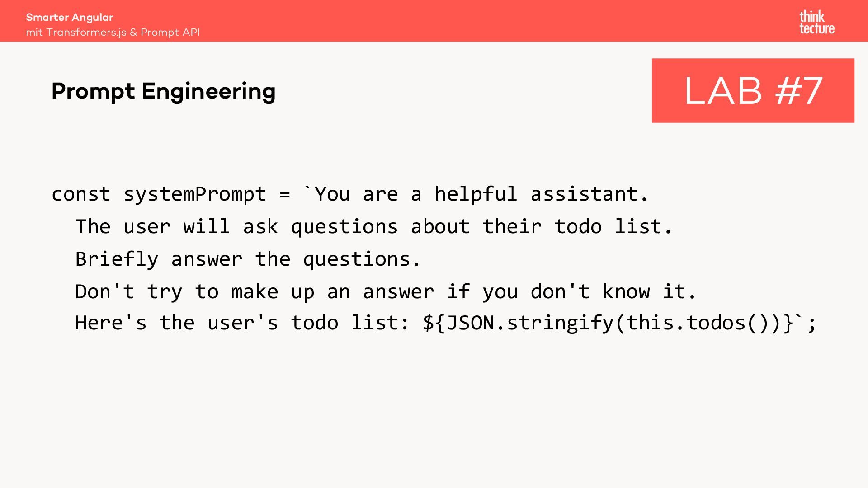
Task: Click the 'systemPrompt' variable name
Action: click(195, 194)
